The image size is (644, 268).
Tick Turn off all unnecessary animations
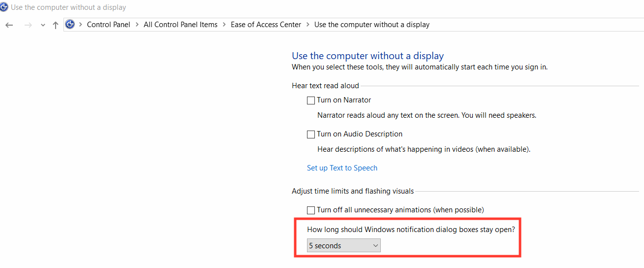[311, 210]
